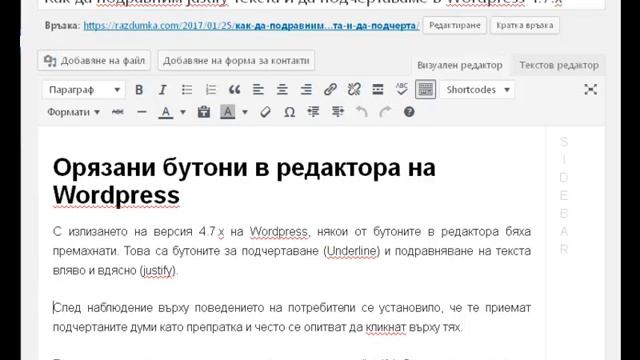Image resolution: width=640 pixels, height=360 pixels.
Task: Open the Shortcodes dropdown
Action: tap(477, 90)
